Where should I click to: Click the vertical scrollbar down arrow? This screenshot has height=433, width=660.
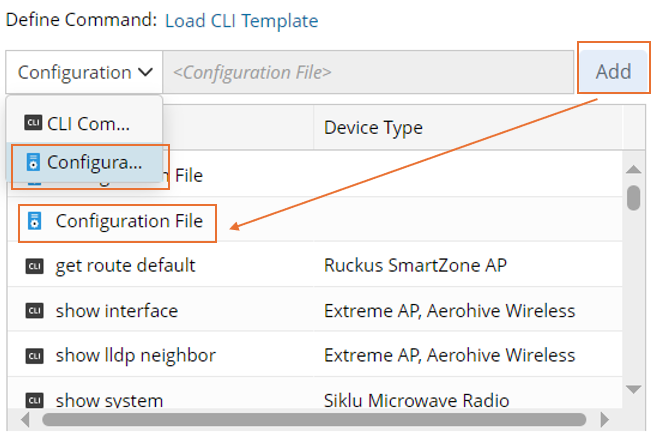tap(633, 388)
